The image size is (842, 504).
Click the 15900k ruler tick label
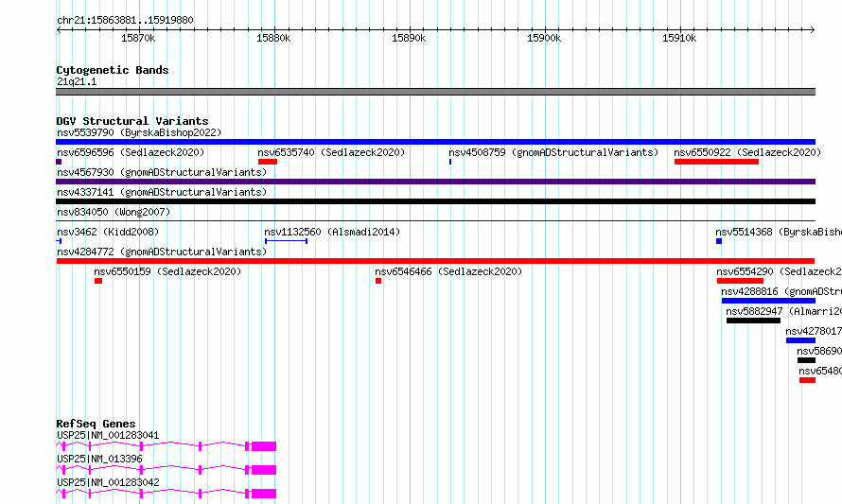544,38
